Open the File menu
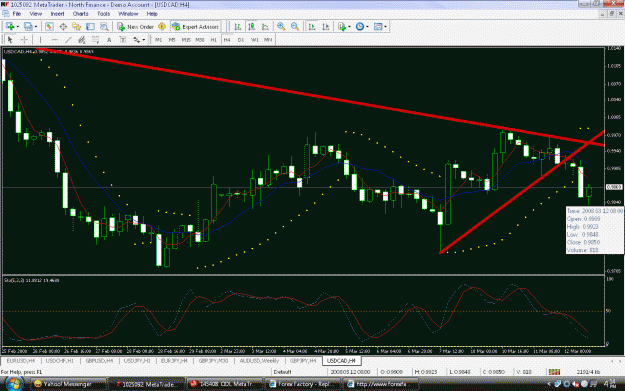Image resolution: width=625 pixels, height=391 pixels. [17, 14]
